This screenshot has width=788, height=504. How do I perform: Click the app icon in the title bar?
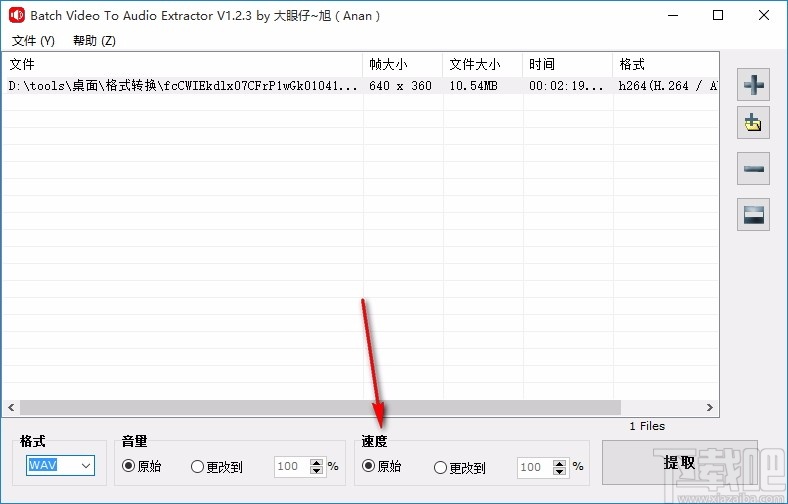pos(17,15)
